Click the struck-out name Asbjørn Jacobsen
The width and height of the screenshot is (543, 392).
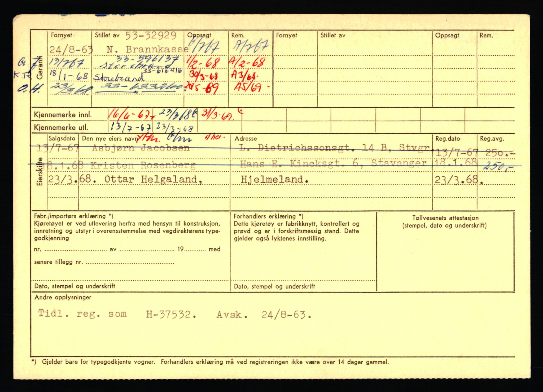click(141, 148)
